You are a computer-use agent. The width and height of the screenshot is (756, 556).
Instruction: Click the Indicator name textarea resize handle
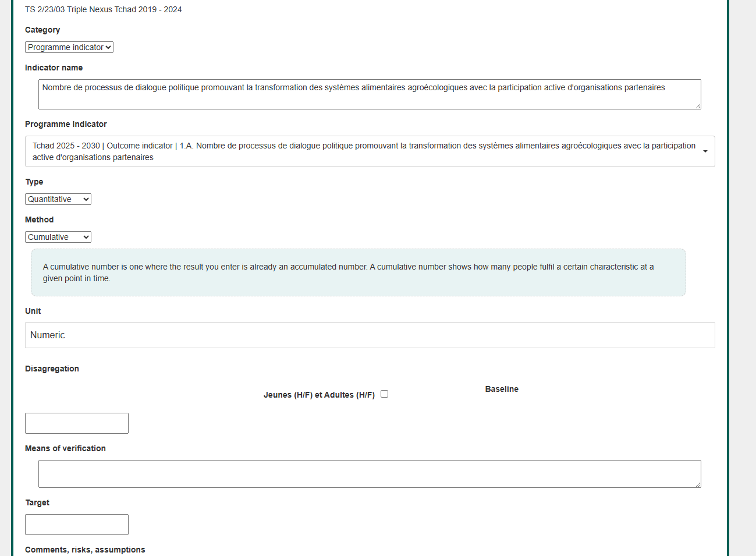tap(698, 106)
